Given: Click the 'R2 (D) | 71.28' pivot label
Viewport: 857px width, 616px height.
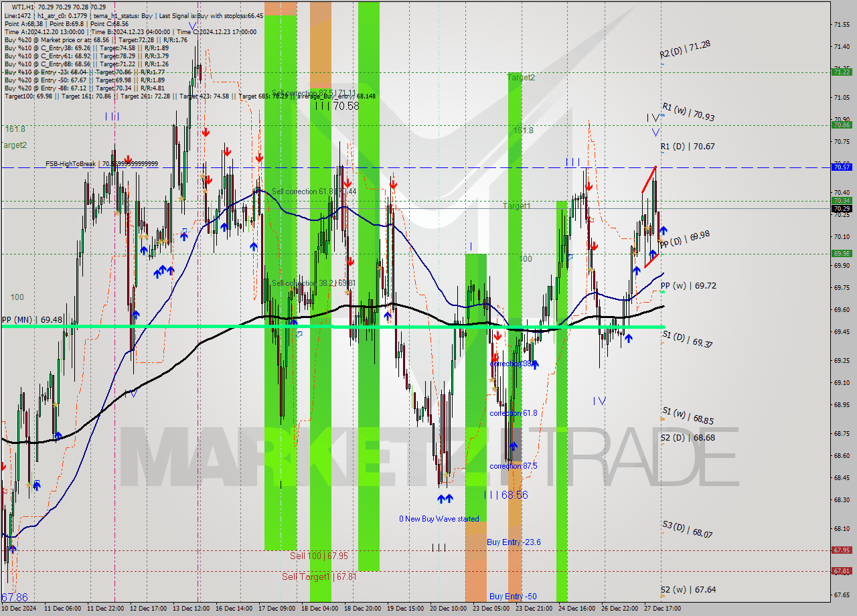Looking at the screenshot, I should pos(685,49).
